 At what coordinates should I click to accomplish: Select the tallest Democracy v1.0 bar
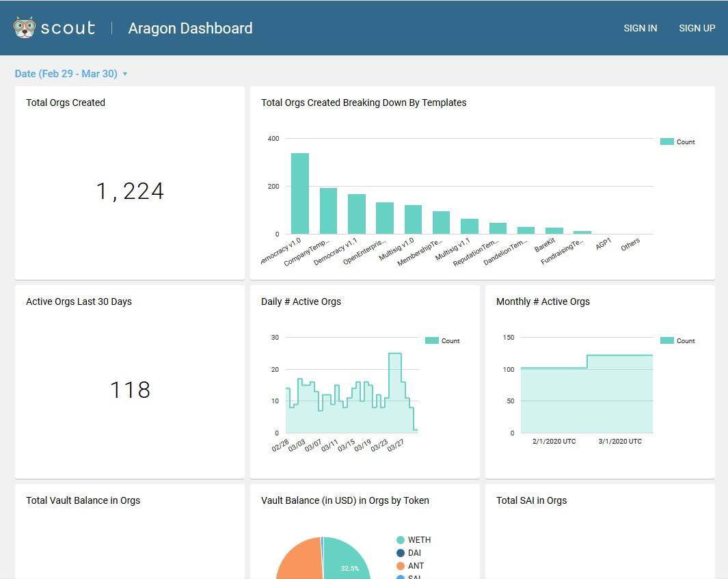(x=300, y=193)
